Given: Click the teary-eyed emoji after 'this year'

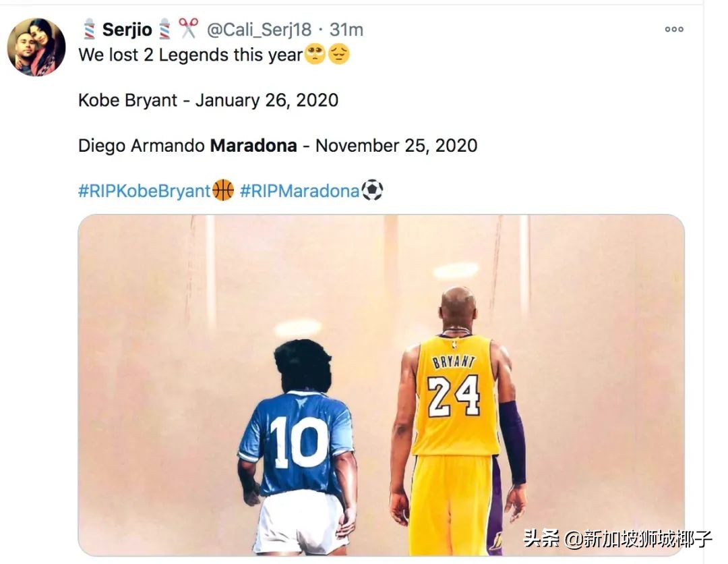Looking at the screenshot, I should point(315,55).
